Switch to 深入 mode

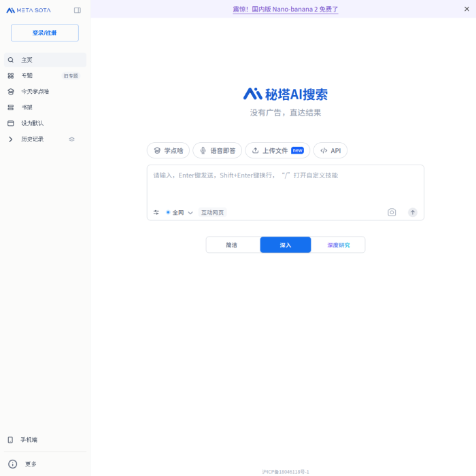286,245
